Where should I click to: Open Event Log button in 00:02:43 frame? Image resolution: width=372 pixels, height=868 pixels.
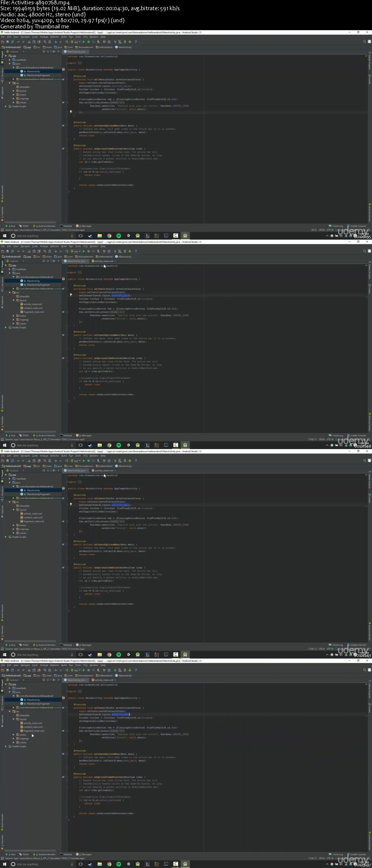coord(336,645)
